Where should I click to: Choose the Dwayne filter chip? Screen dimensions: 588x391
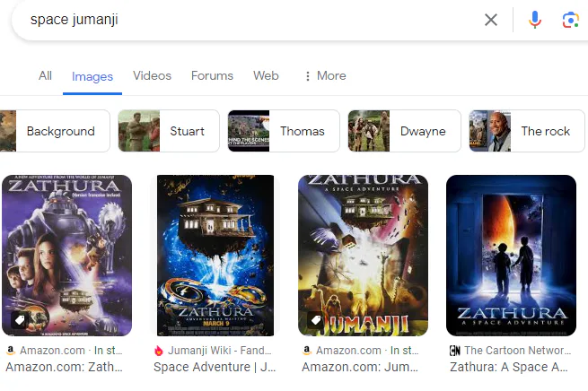404,131
